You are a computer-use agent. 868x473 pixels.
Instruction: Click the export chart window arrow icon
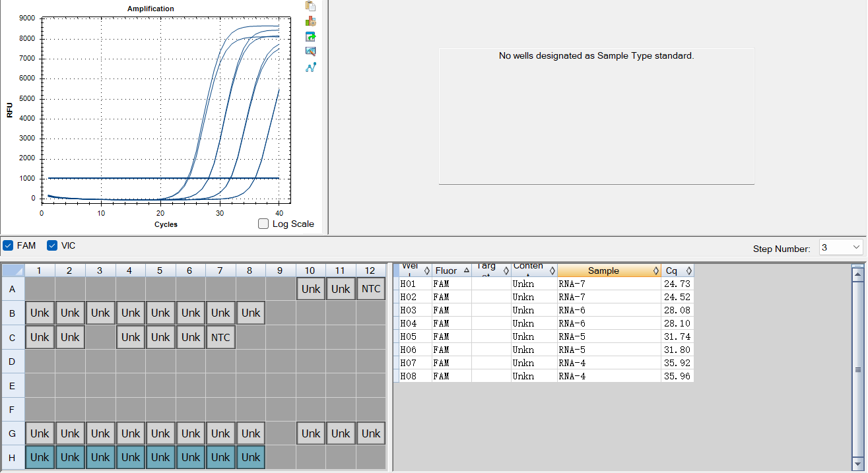coord(310,36)
